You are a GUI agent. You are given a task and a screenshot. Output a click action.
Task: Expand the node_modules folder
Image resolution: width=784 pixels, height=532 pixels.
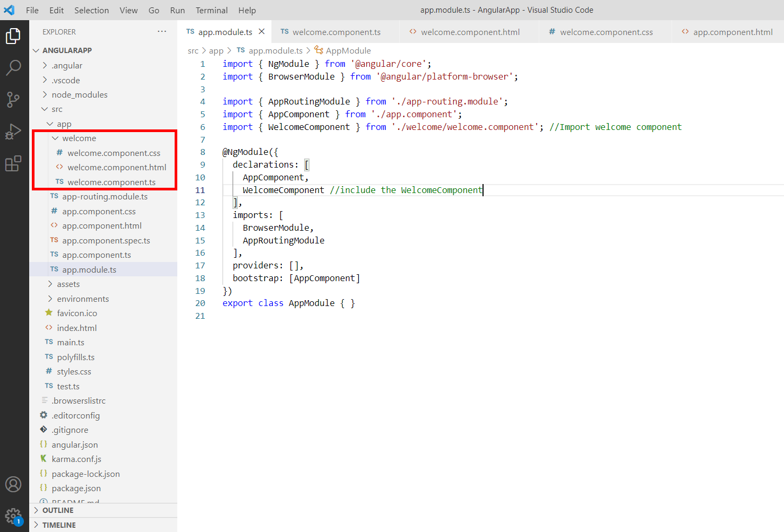coord(45,94)
